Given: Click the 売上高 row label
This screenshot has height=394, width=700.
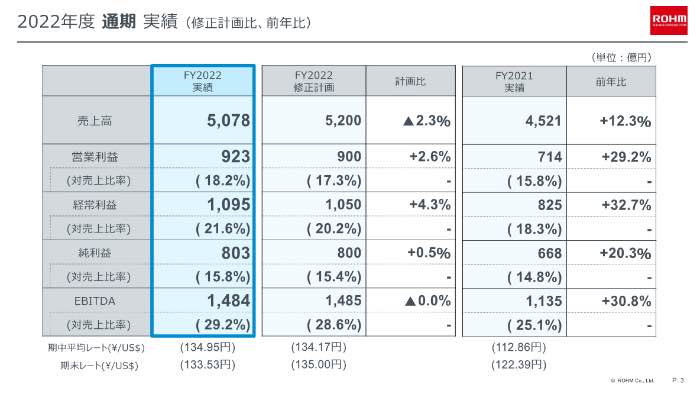Looking at the screenshot, I should [x=94, y=120].
